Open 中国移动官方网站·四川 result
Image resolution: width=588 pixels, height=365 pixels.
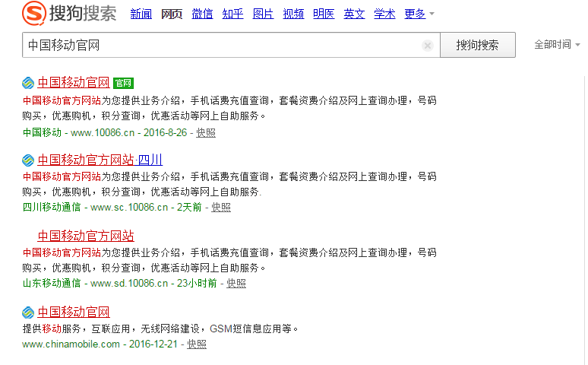(x=100, y=160)
